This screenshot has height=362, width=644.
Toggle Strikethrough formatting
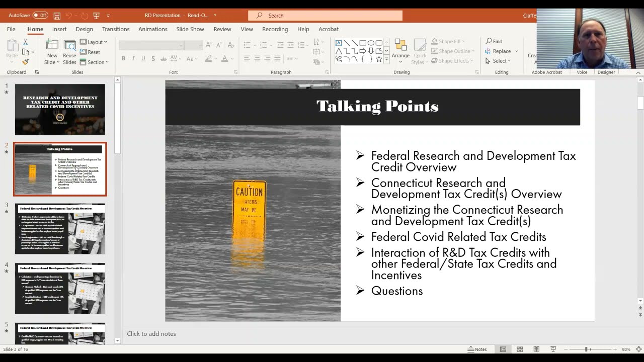164,59
